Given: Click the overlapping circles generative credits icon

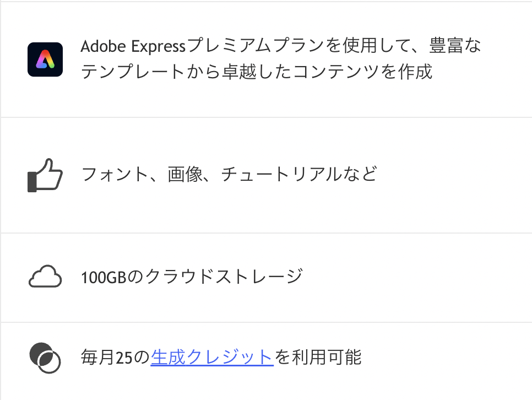Looking at the screenshot, I should pos(45,358).
